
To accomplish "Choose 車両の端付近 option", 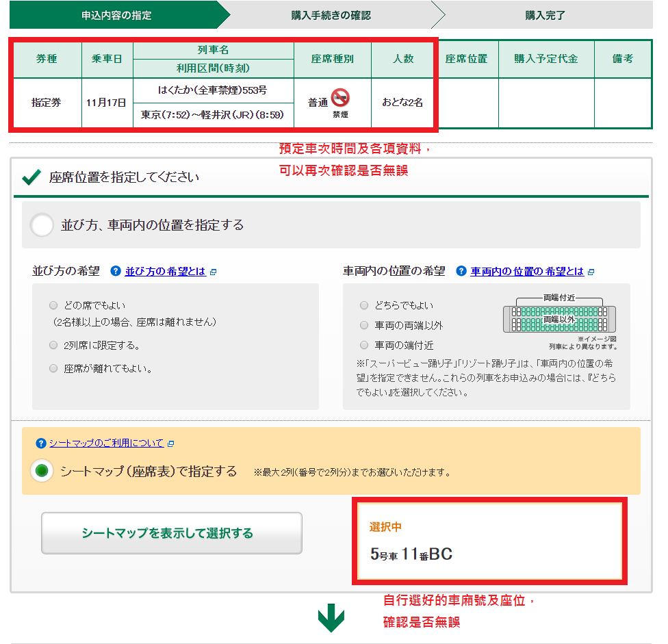I will pyautogui.click(x=364, y=345).
